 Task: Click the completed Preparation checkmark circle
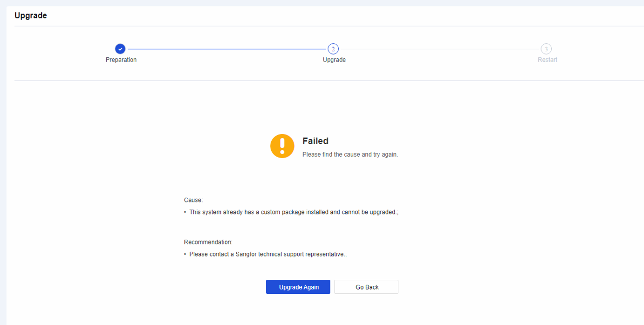120,49
